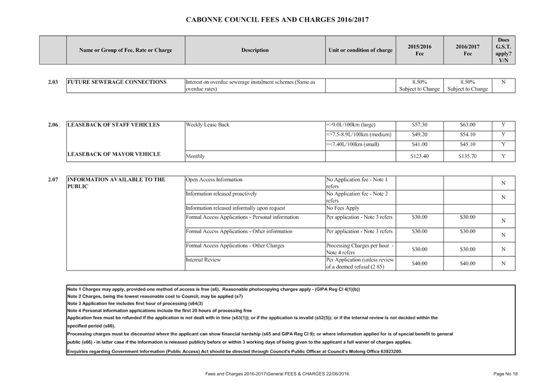This screenshot has width=555, height=392.
Task: Click 'Formal Access Applications - Other information'
Action: (x=239, y=231)
